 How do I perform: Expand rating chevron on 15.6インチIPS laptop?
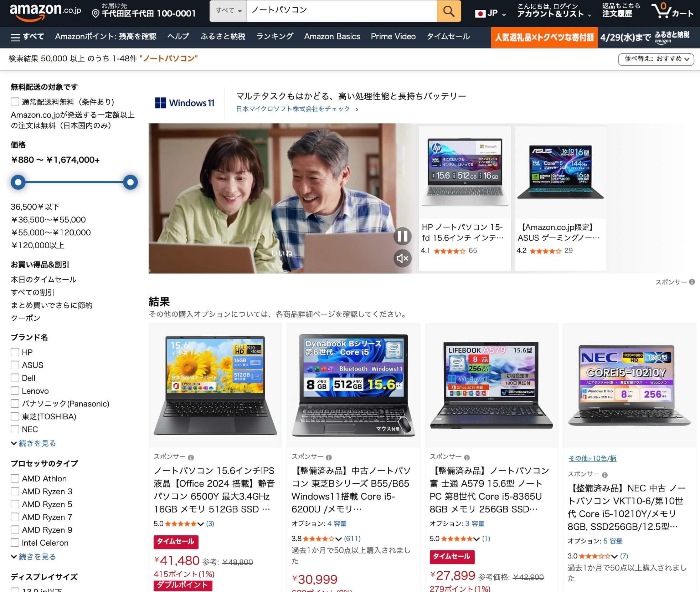tap(201, 524)
